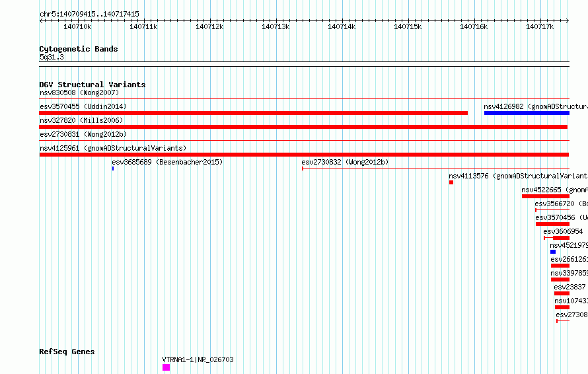Click the esv3566720 variant label
Screen dimensions: 588x374
tap(561, 204)
